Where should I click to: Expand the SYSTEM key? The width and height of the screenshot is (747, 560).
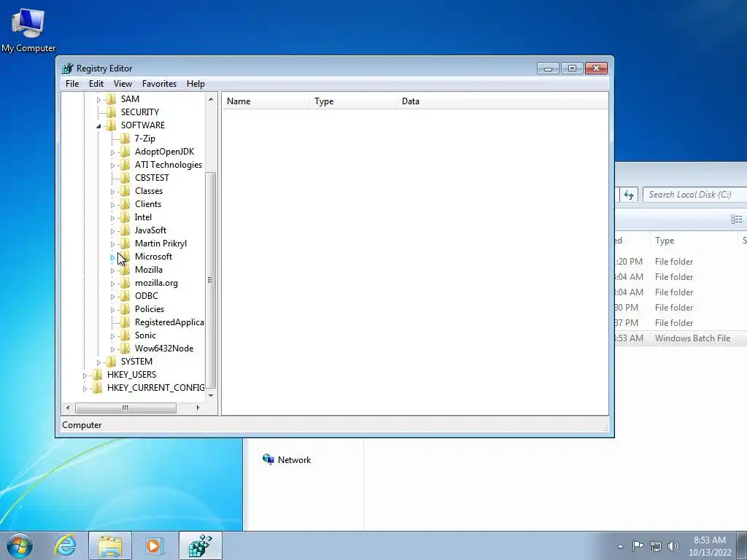tap(98, 362)
